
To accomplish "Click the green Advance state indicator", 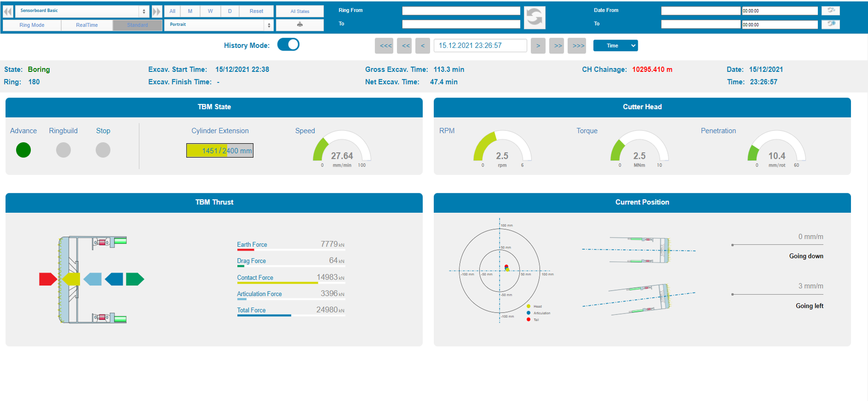I will [x=23, y=150].
